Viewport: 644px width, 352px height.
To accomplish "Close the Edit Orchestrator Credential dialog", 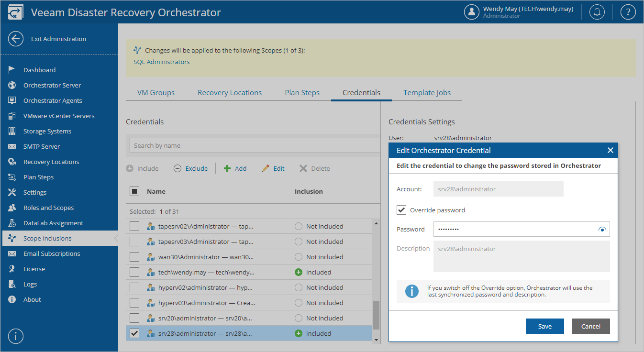I will pyautogui.click(x=610, y=150).
